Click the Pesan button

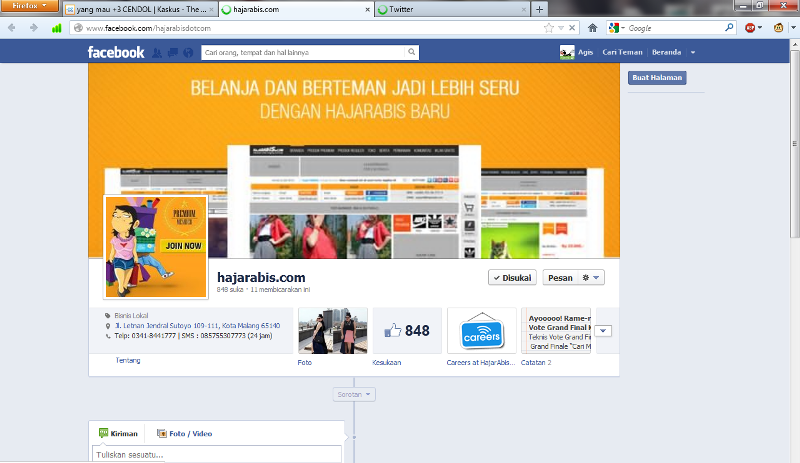tap(560, 278)
